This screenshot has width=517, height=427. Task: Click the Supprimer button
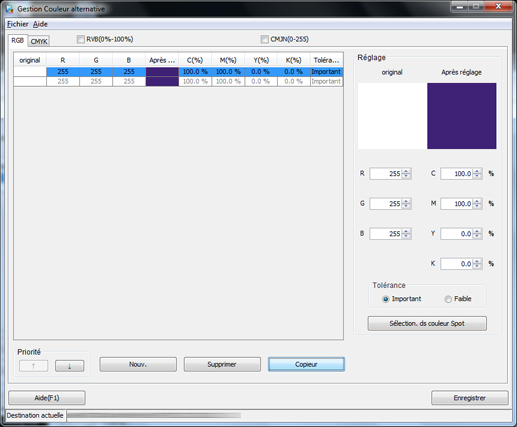pos(222,364)
